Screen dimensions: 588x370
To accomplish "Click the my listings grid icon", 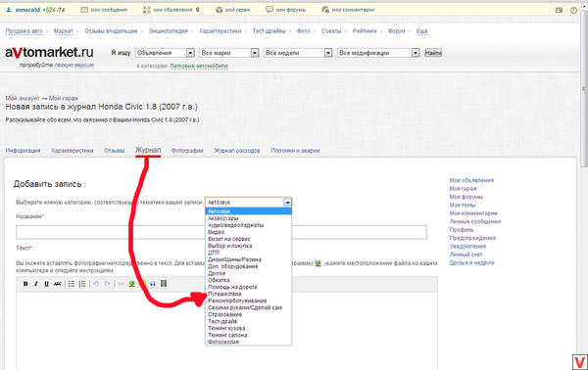I will point(147,10).
